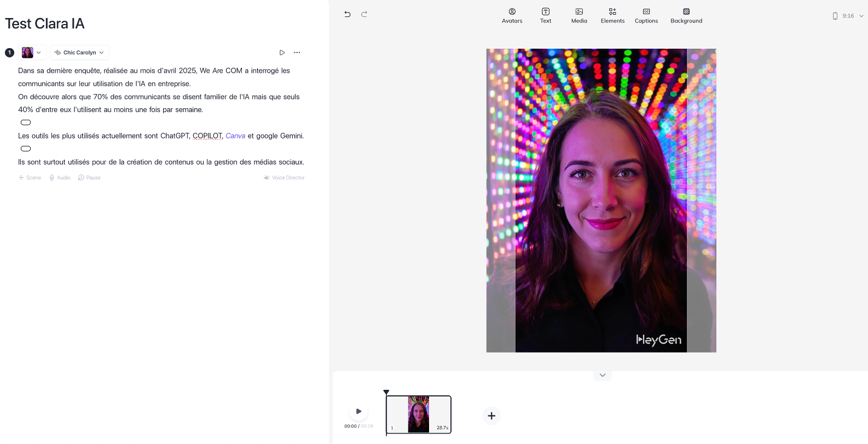The image size is (868, 444).
Task: Insert a Pause in the script
Action: click(x=89, y=178)
